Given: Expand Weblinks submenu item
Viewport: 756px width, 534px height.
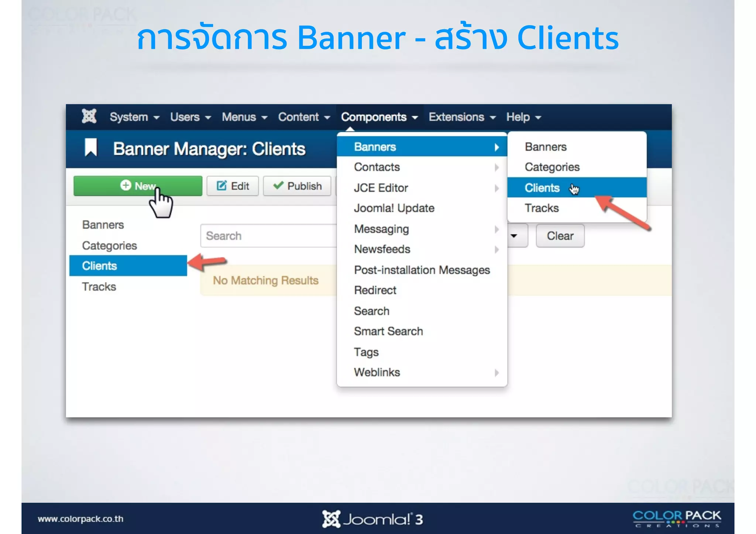Looking at the screenshot, I should pyautogui.click(x=422, y=372).
